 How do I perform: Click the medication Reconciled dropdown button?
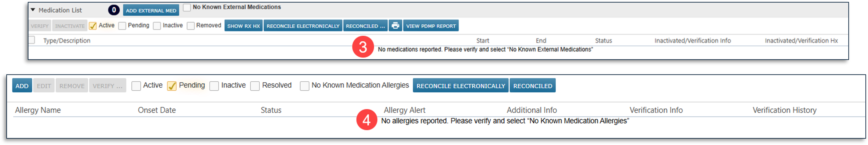point(365,26)
